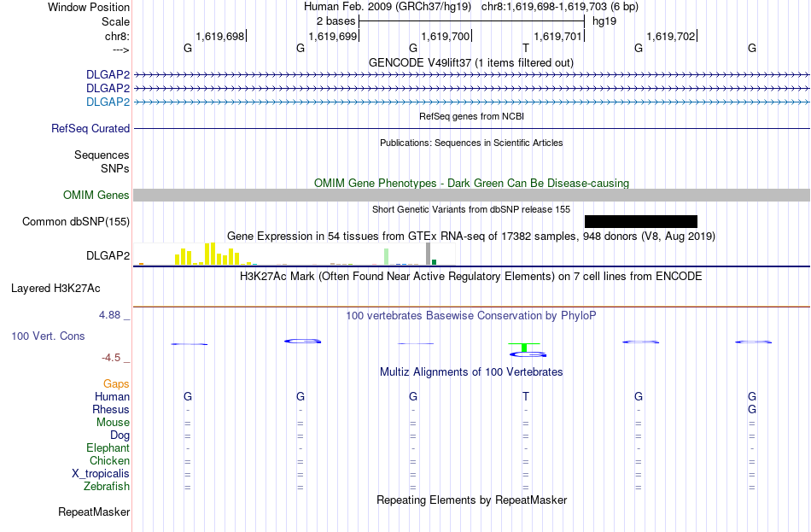Open OMIM Gene Phenotypes track title
The image size is (811, 532).
click(x=471, y=184)
